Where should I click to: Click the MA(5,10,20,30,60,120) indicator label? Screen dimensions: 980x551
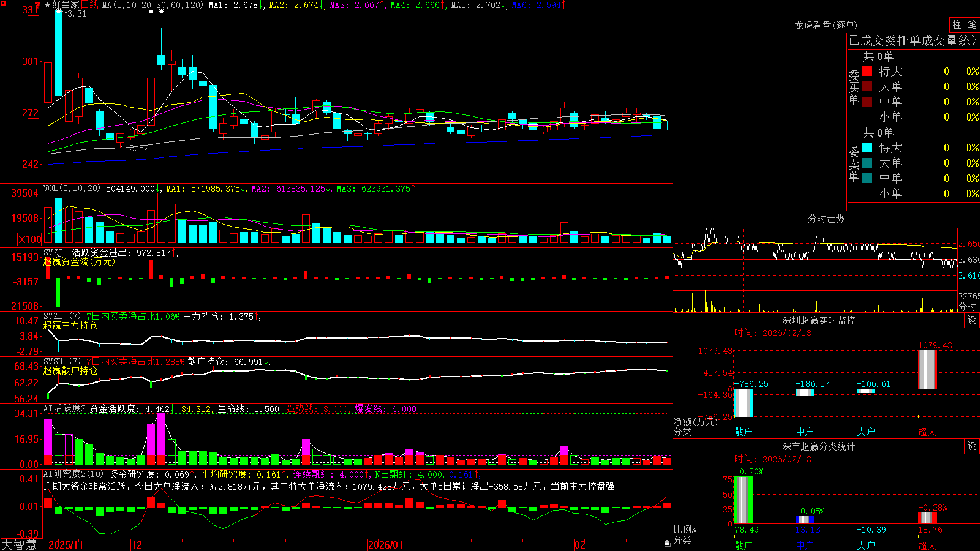153,5
